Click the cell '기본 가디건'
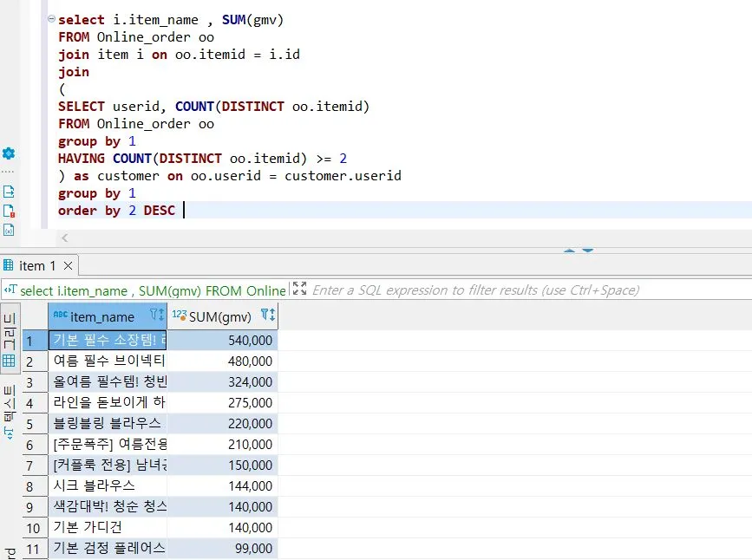Image resolution: width=752 pixels, height=560 pixels. tap(108, 527)
